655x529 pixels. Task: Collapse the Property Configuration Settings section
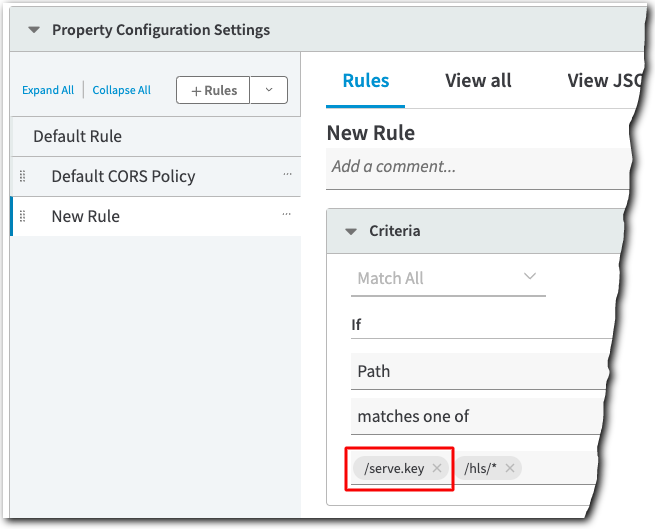point(34,30)
